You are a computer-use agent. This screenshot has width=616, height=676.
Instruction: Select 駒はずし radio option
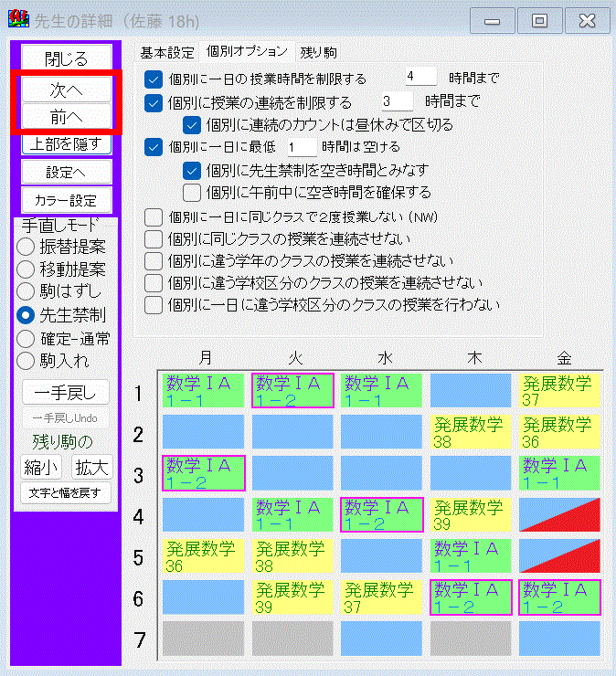(x=58, y=291)
